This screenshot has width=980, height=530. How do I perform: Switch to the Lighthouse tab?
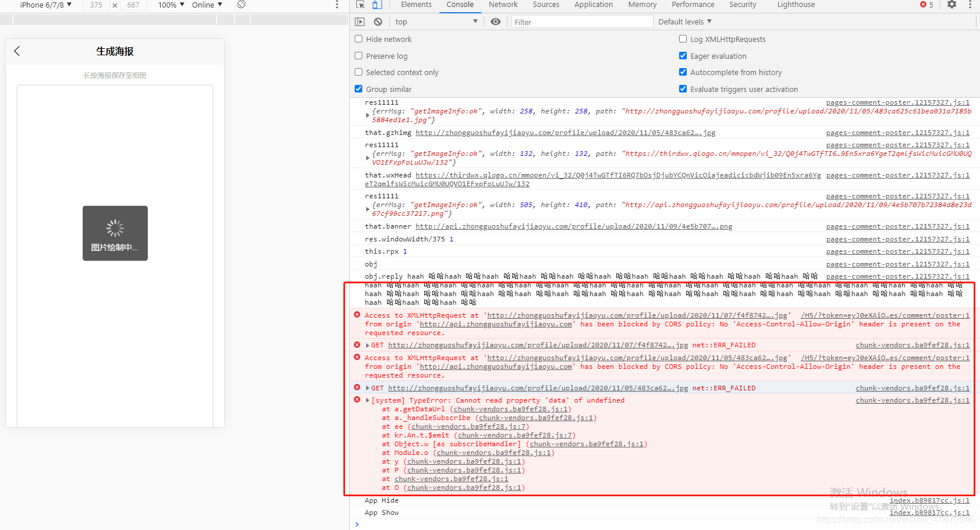(796, 5)
